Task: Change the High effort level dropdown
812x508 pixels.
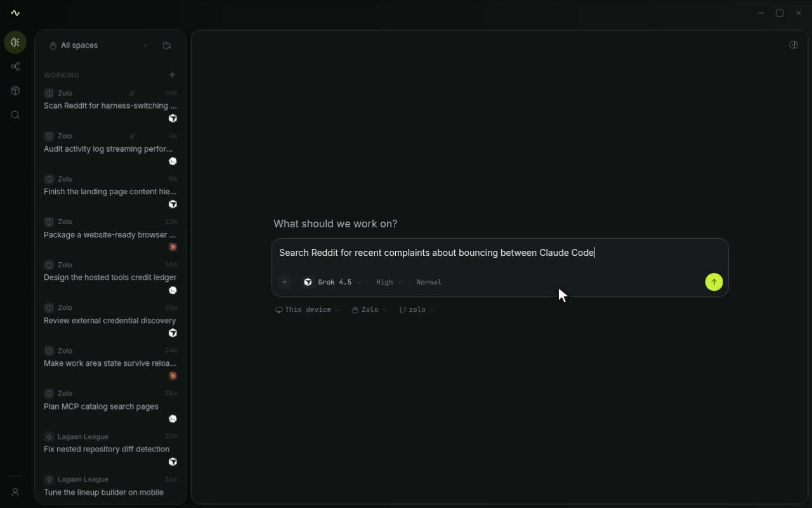Action: point(389,282)
